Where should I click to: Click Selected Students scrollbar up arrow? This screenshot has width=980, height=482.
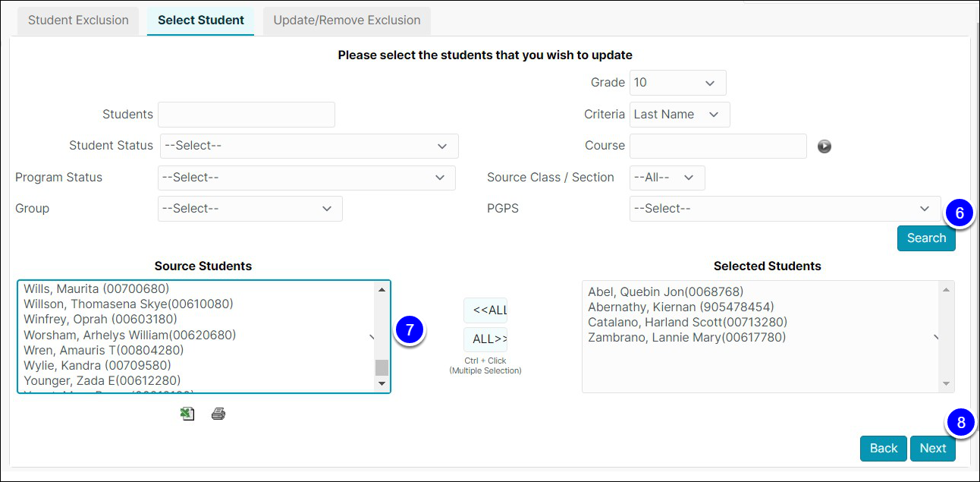coord(946,289)
